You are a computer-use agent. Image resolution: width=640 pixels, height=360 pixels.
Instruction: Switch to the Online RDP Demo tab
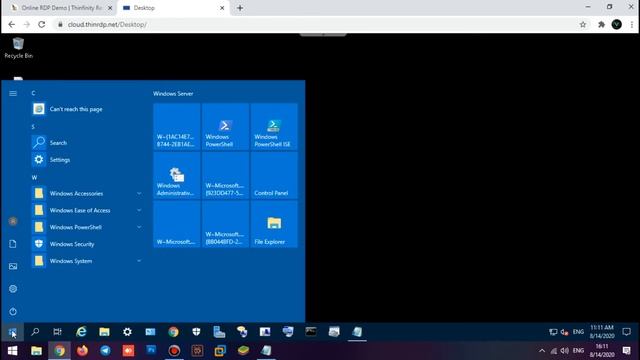point(61,8)
